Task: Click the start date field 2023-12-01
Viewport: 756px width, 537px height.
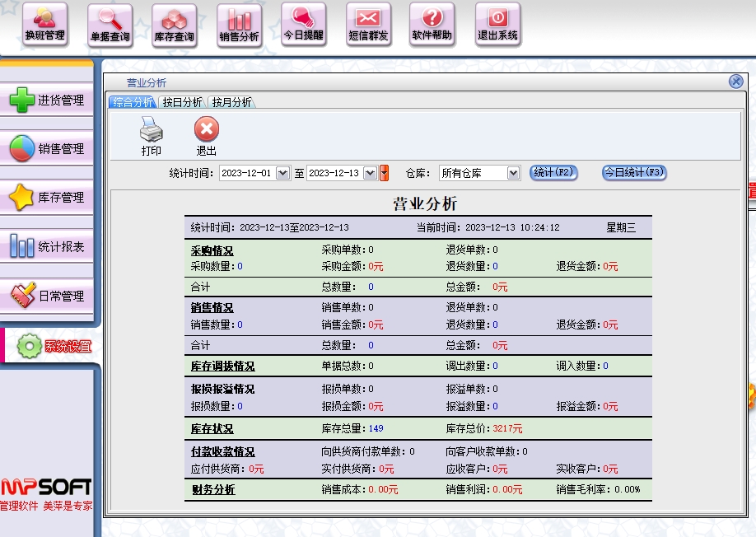Action: pyautogui.click(x=247, y=173)
